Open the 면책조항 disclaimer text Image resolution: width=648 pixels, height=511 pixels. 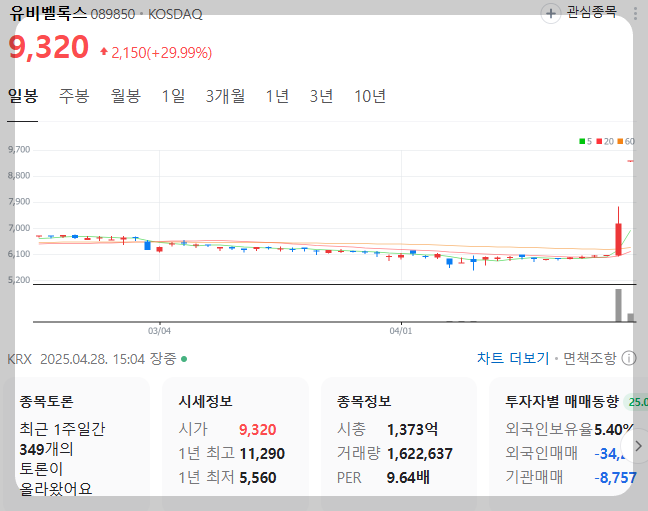click(590, 358)
